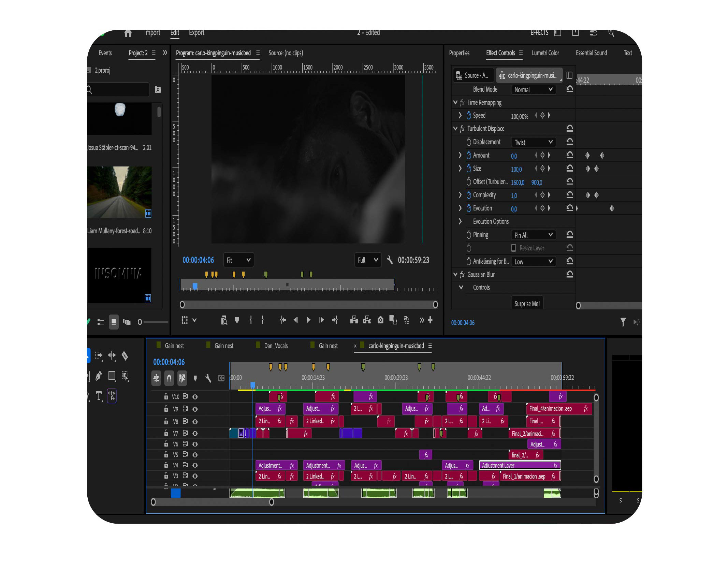Select the Track Select Forward tool

(99, 356)
